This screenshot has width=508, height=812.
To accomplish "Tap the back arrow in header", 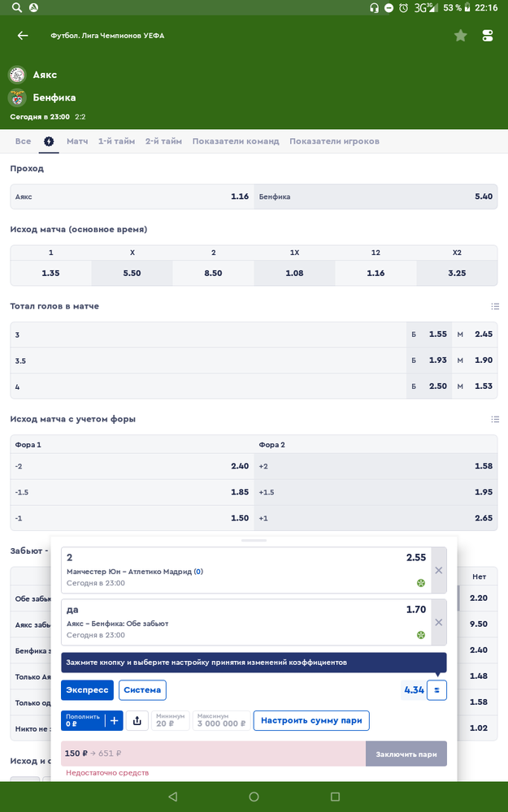I will click(x=23, y=35).
